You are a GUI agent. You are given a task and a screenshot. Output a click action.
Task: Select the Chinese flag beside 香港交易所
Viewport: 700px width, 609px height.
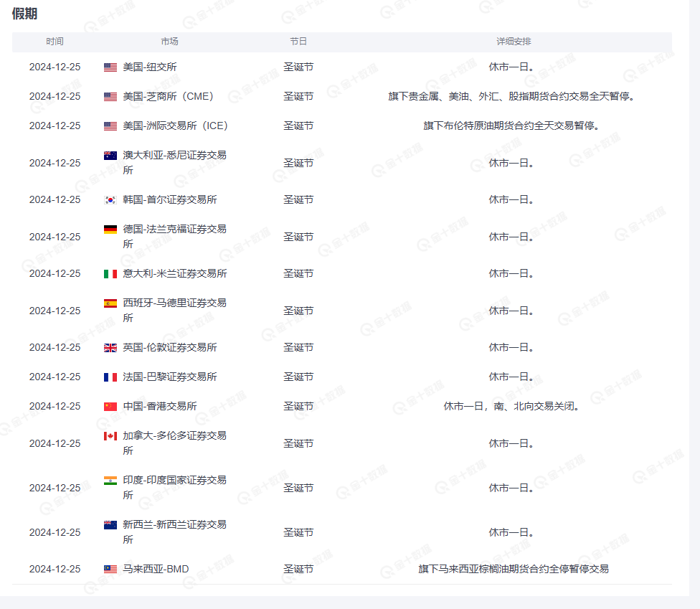click(109, 406)
